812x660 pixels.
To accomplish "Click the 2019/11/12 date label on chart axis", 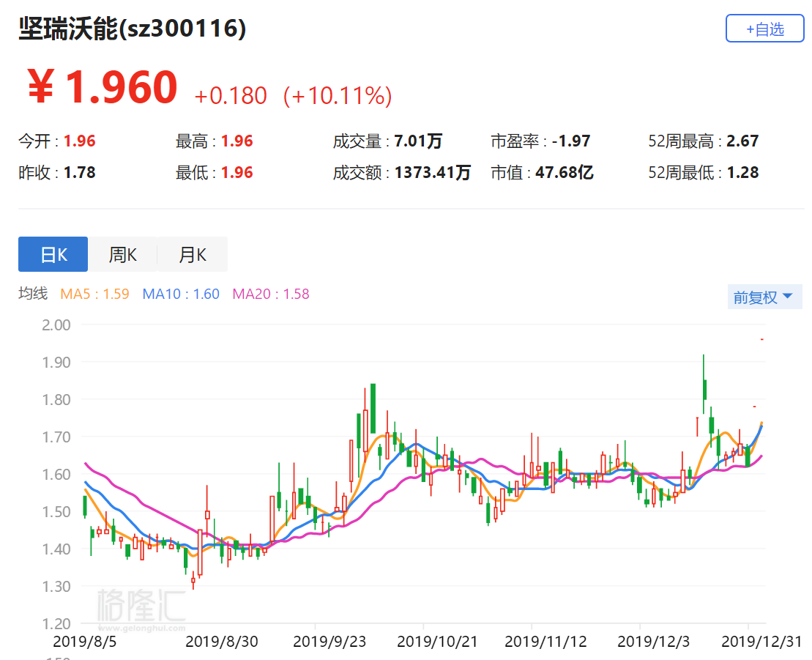I will (x=545, y=642).
